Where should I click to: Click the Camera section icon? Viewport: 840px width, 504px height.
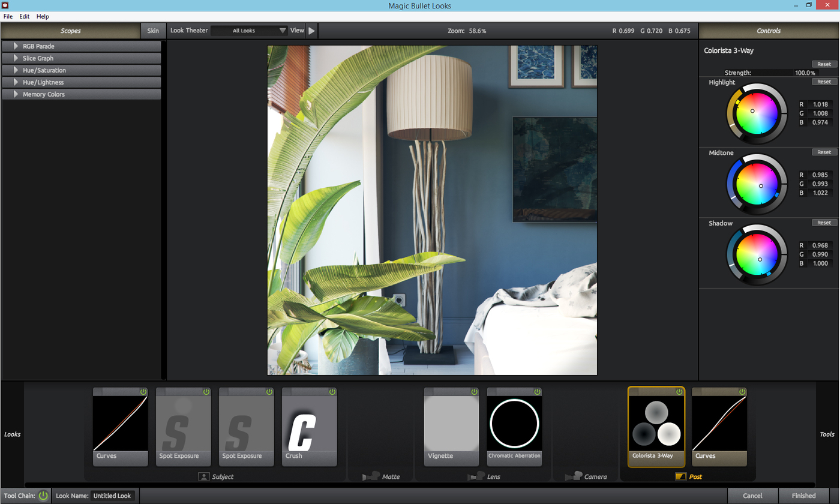574,476
